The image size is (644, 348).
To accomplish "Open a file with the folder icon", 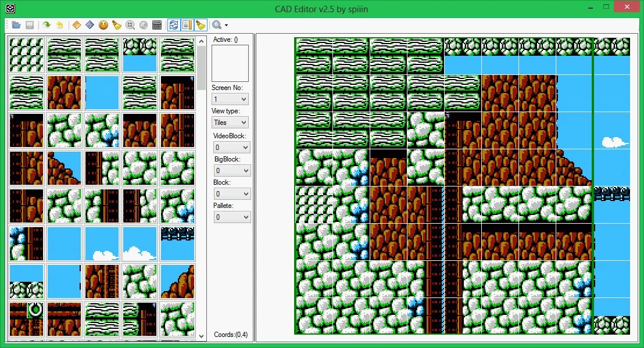I will tap(16, 25).
